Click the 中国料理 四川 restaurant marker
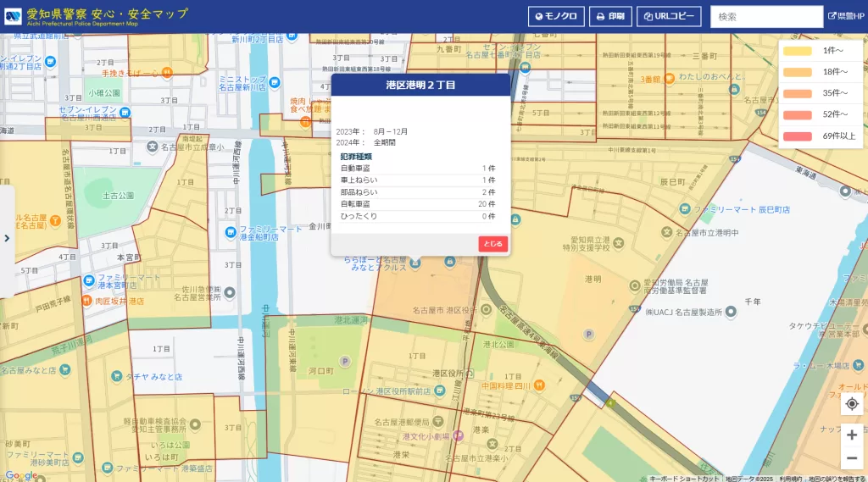 pyautogui.click(x=539, y=385)
